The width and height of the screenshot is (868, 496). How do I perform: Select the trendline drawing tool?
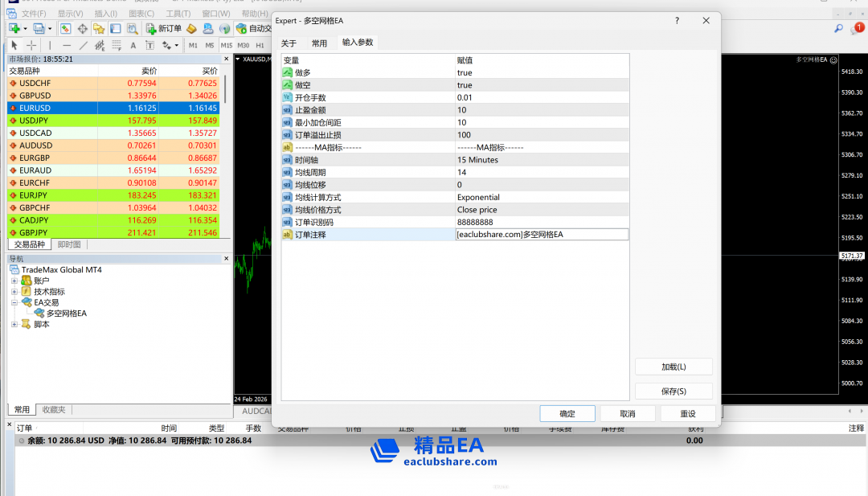pyautogui.click(x=83, y=46)
